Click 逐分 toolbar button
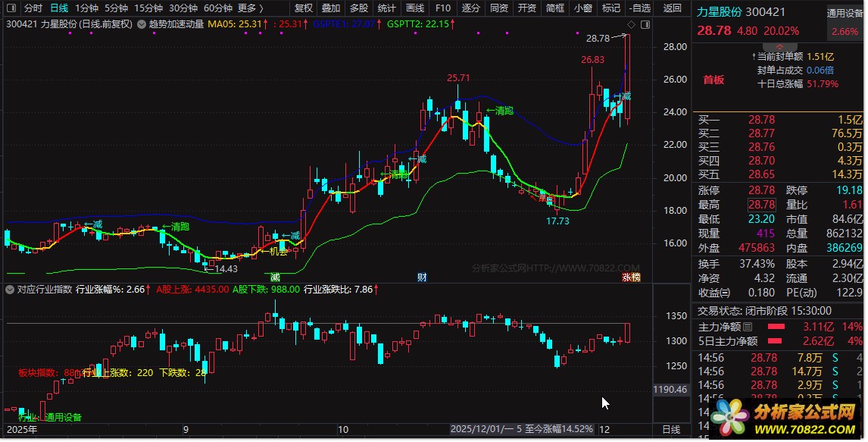 (470, 8)
